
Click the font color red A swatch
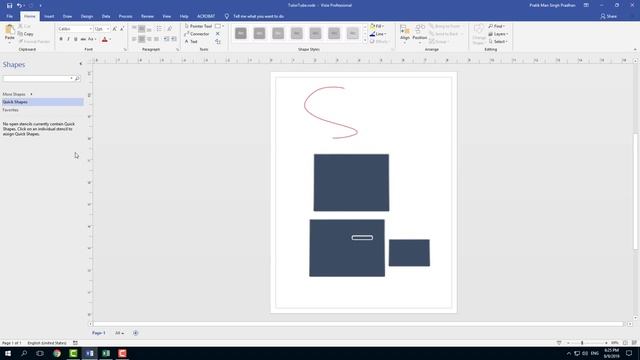point(104,39)
